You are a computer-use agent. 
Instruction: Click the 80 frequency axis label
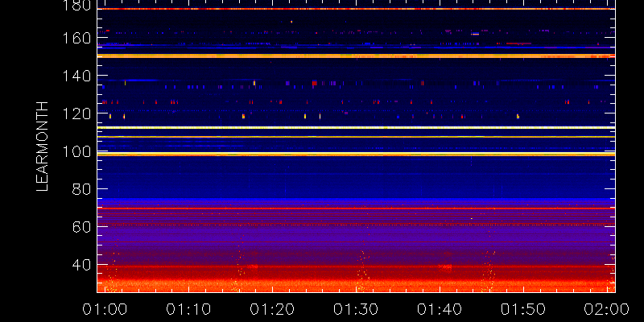point(81,189)
